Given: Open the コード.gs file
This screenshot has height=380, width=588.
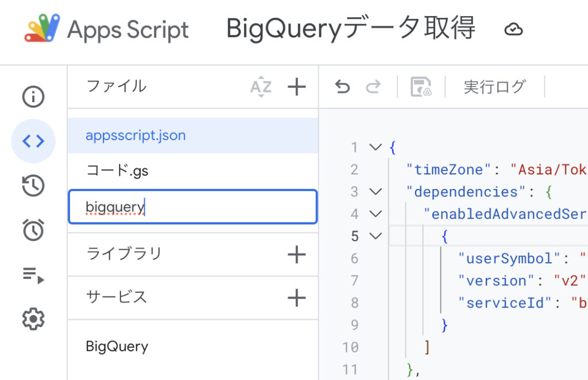Looking at the screenshot, I should [x=193, y=171].
